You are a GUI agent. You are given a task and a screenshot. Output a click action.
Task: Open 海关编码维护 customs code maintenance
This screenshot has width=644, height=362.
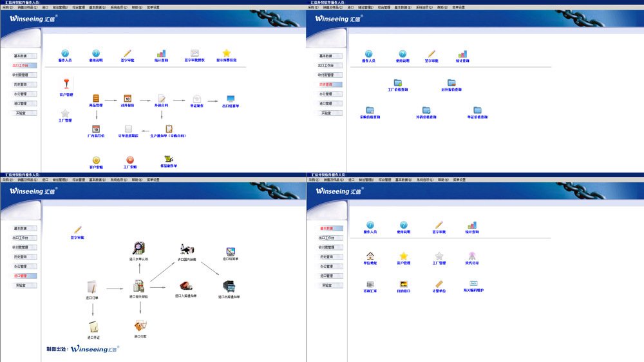click(x=473, y=283)
